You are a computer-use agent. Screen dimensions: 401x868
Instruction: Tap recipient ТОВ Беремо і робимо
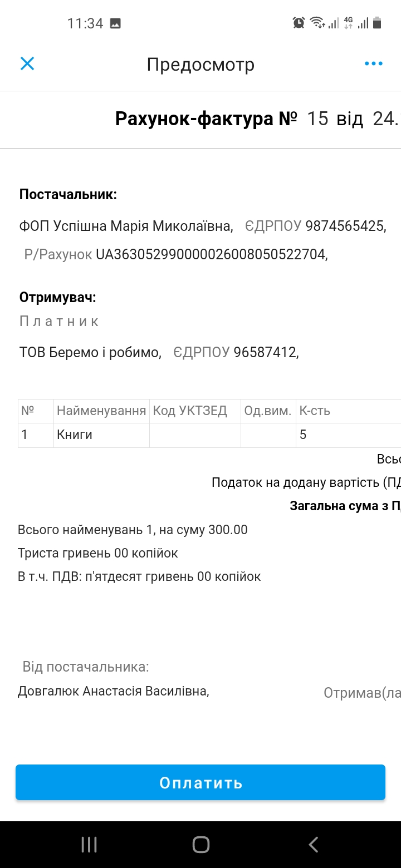point(90,352)
